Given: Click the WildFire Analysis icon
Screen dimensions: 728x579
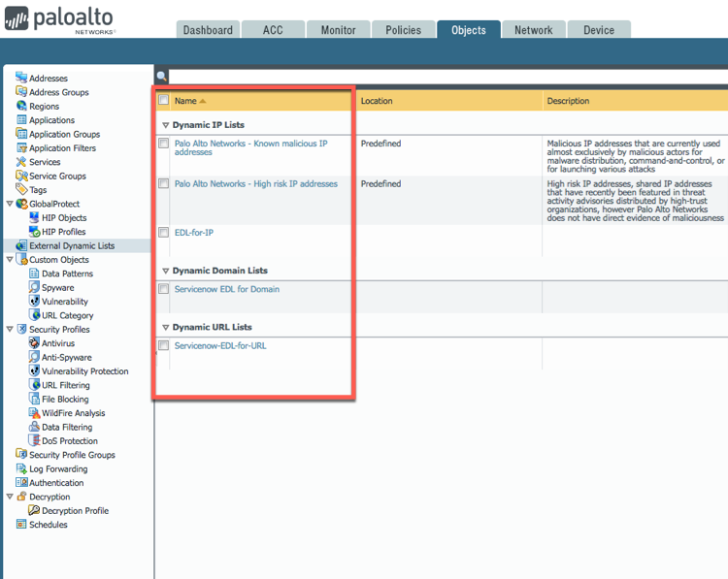Looking at the screenshot, I should (x=34, y=412).
